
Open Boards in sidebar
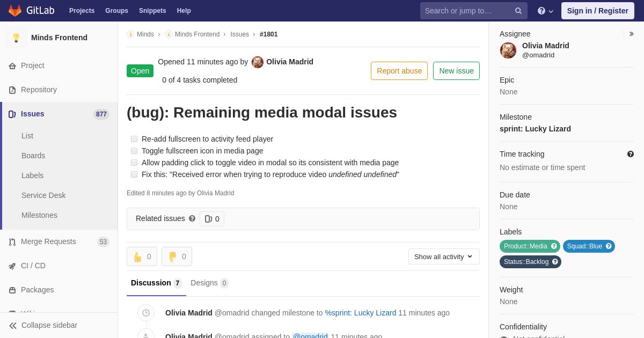coord(33,156)
